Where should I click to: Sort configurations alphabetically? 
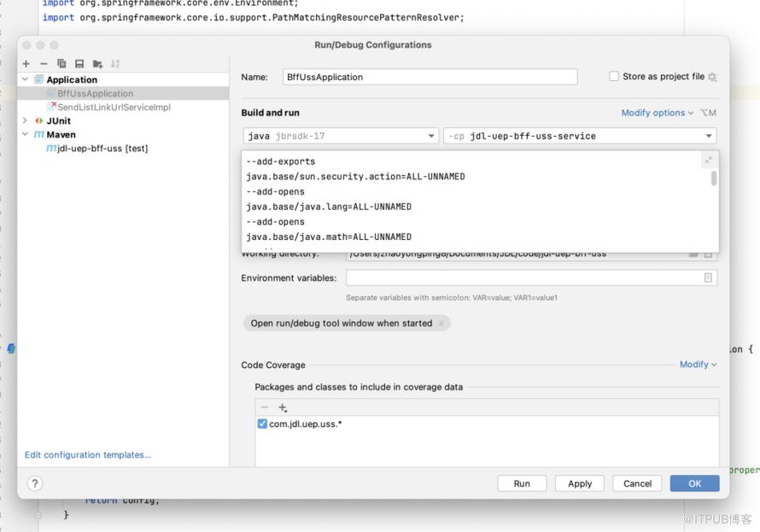[x=115, y=63]
